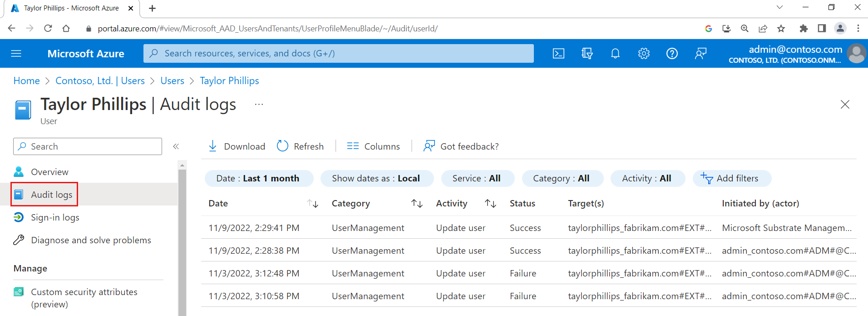Screen dimensions: 868x316
Task: Click the Add filters button
Action: pyautogui.click(x=731, y=178)
